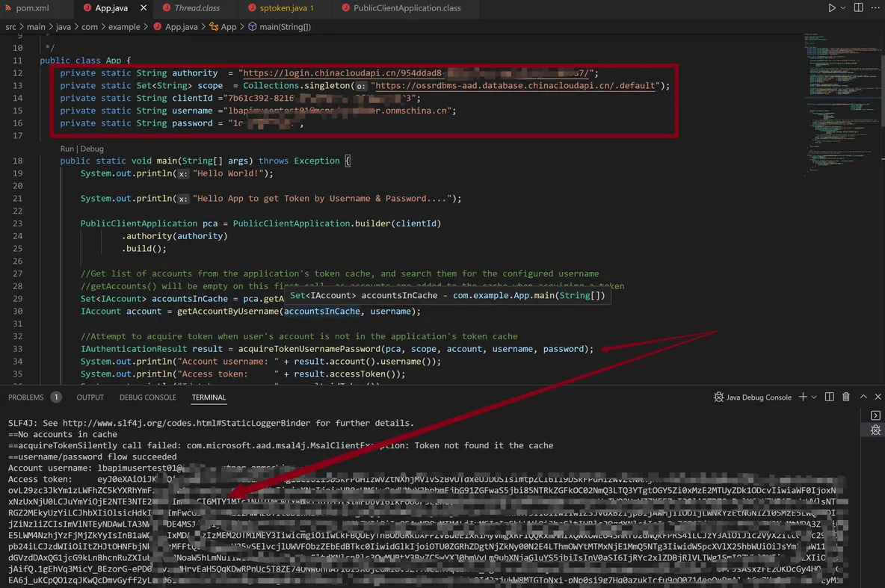Open the run options dropdown beside play
The image size is (885, 588).
pyautogui.click(x=842, y=8)
